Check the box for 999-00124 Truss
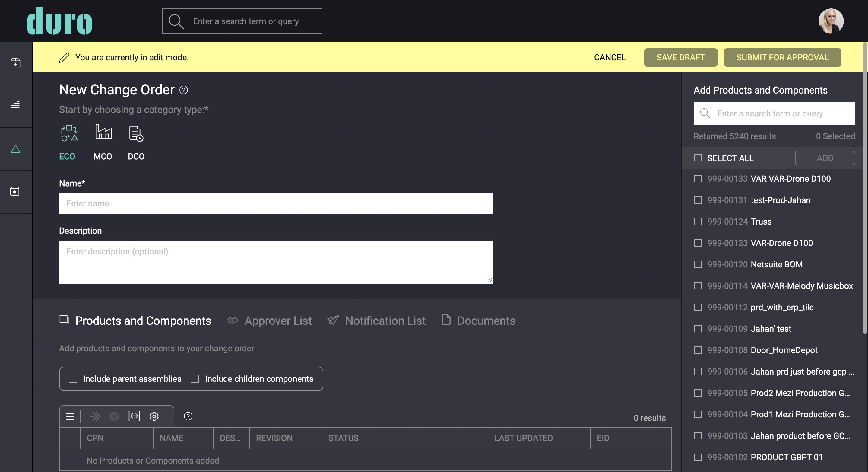Image resolution: width=868 pixels, height=472 pixels. point(698,222)
